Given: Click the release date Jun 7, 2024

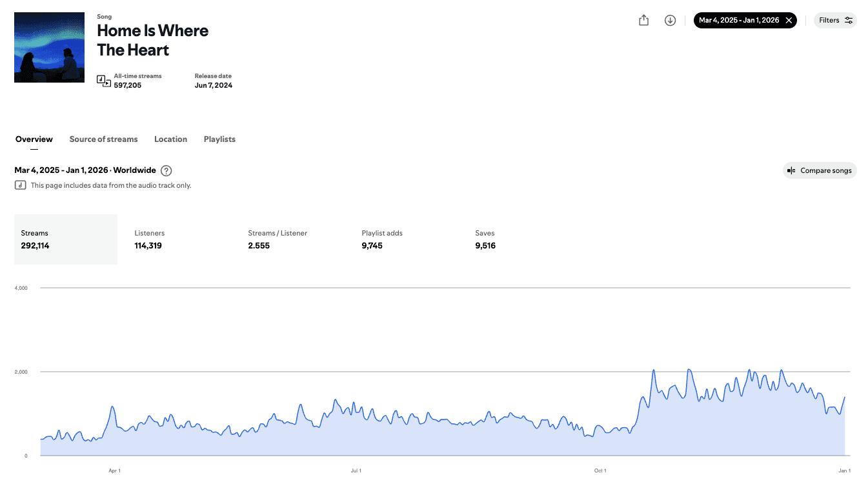Looking at the screenshot, I should [x=214, y=85].
